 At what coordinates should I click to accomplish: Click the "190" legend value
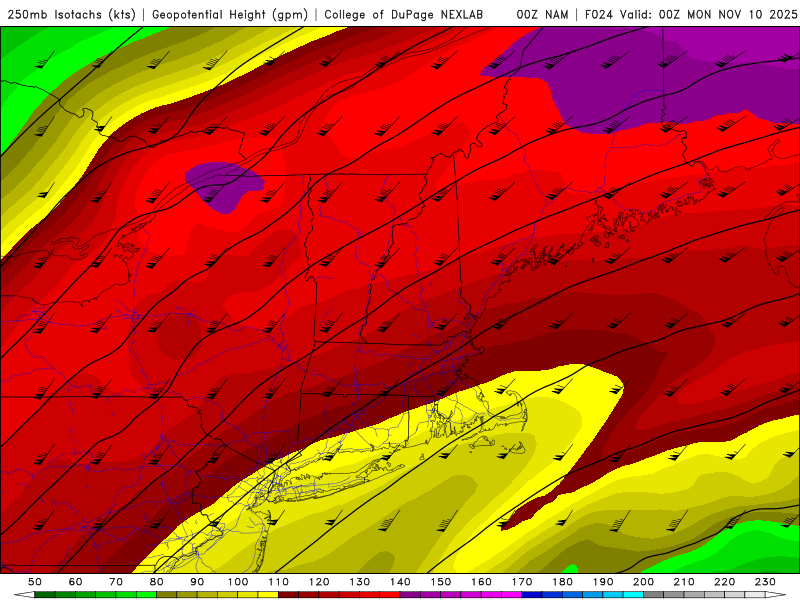pos(603,582)
